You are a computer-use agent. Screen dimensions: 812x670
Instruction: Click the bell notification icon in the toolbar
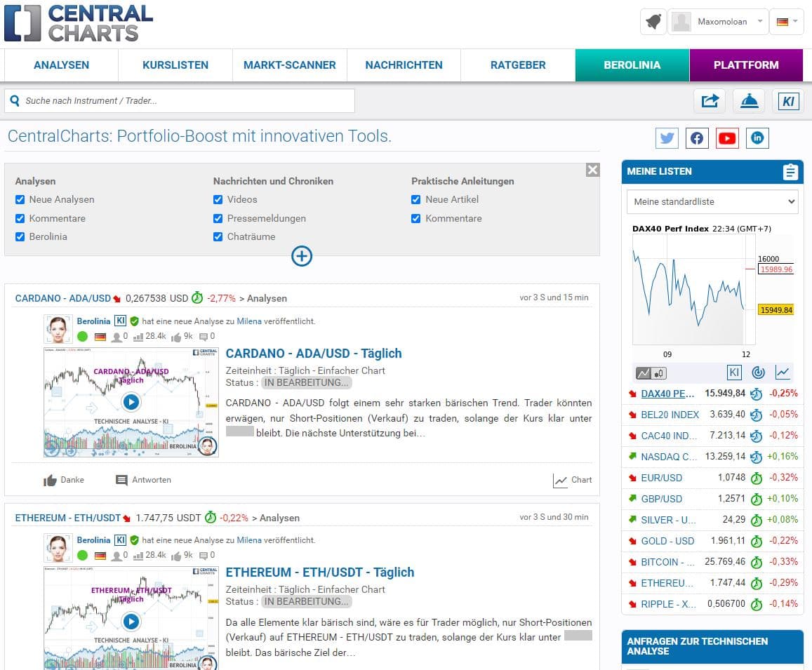click(749, 100)
